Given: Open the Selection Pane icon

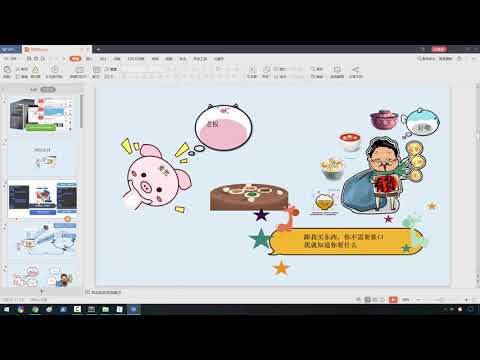Looking at the screenshot, I should pyautogui.click(x=337, y=70).
